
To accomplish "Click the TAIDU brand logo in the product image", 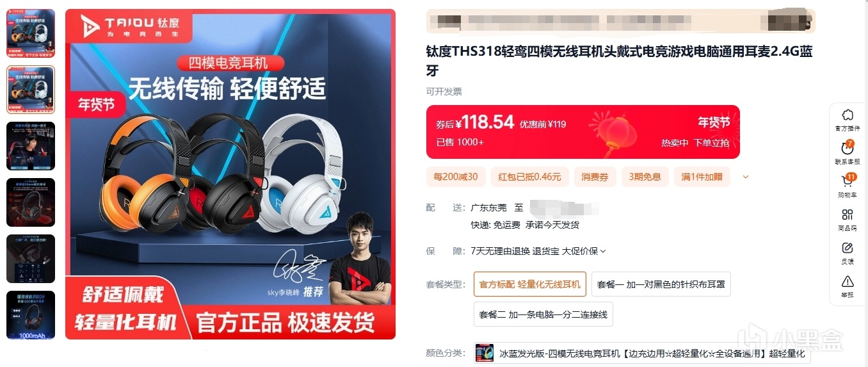I will coord(131,26).
